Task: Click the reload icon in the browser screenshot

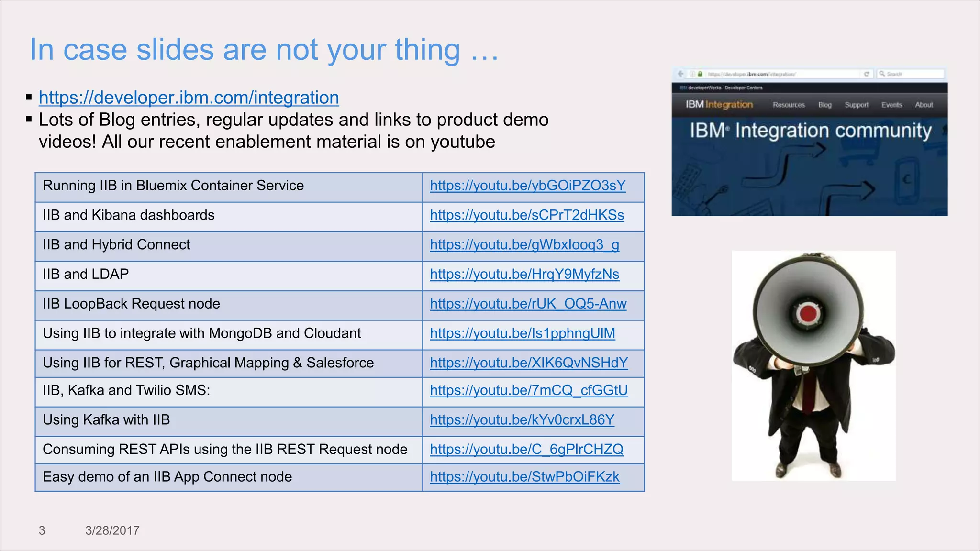Action: (x=867, y=74)
